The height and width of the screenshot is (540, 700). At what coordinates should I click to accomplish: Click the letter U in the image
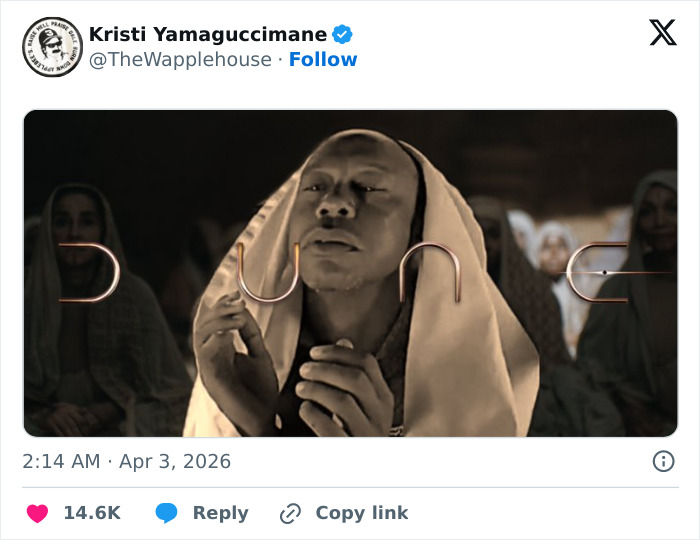coord(259,272)
